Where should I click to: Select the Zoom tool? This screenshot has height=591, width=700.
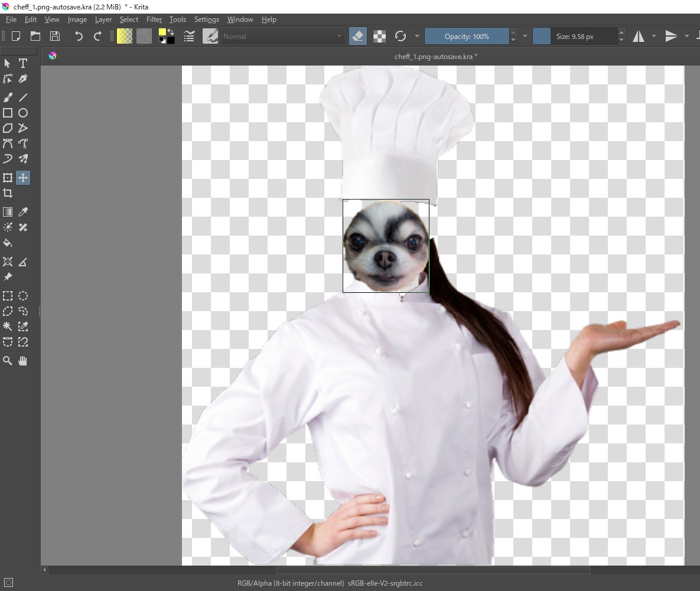[x=8, y=361]
